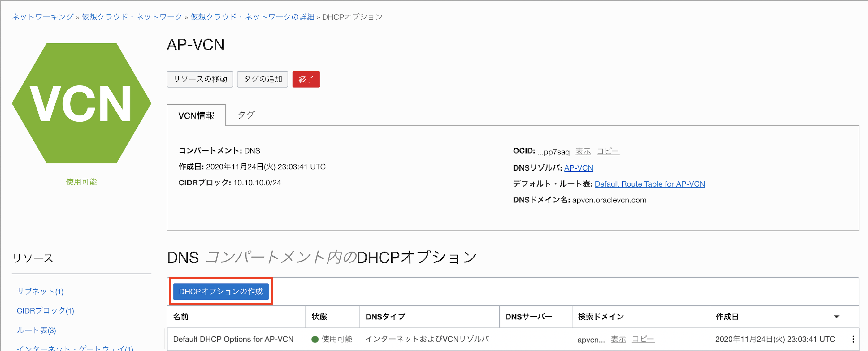Open the AP-VCN DNS resolver link

tap(579, 167)
